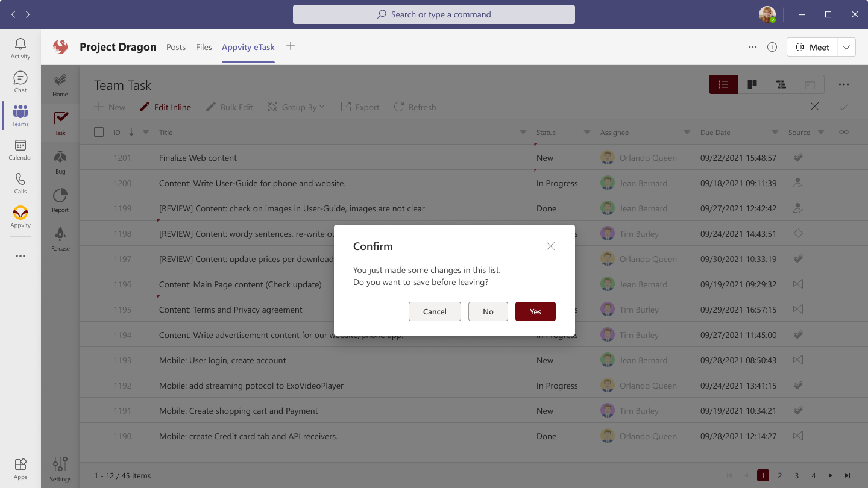The image size is (868, 488).
Task: Switch to the grouped list view icon
Action: [781, 84]
